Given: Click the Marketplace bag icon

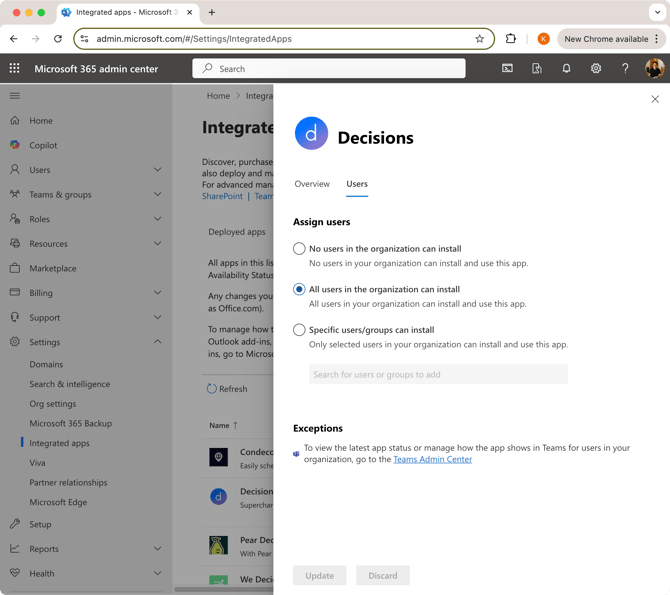Looking at the screenshot, I should (x=15, y=268).
